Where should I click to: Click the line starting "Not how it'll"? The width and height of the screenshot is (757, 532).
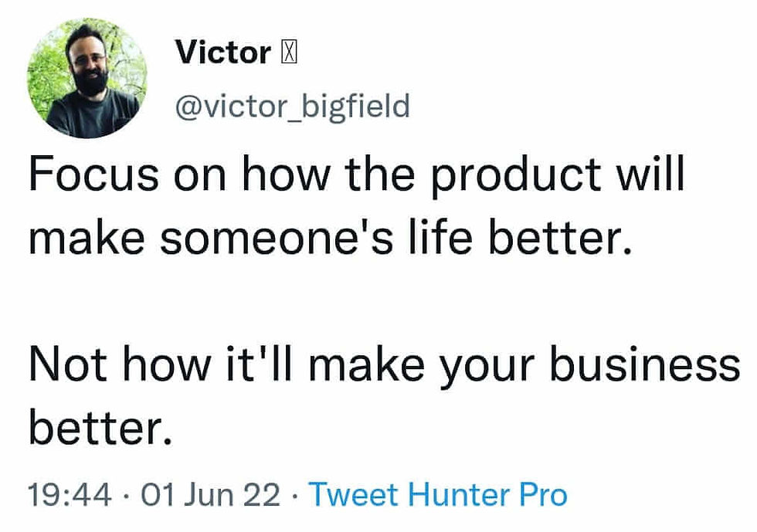pyautogui.click(x=385, y=365)
